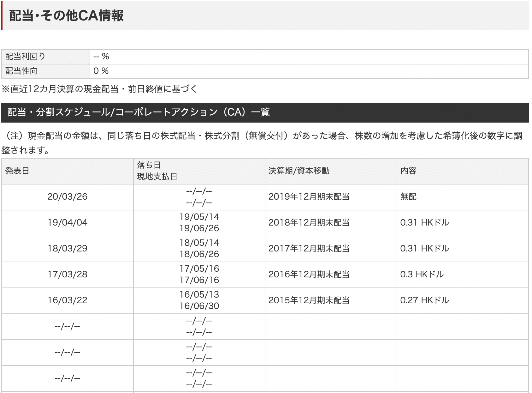Select 0.31 HKドル in 2017 row
The image size is (532, 393).
(x=424, y=249)
